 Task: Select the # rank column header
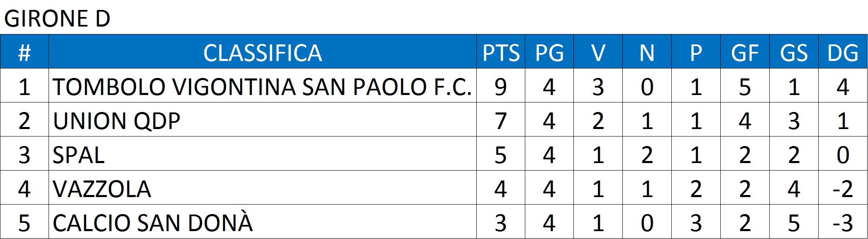(x=24, y=52)
